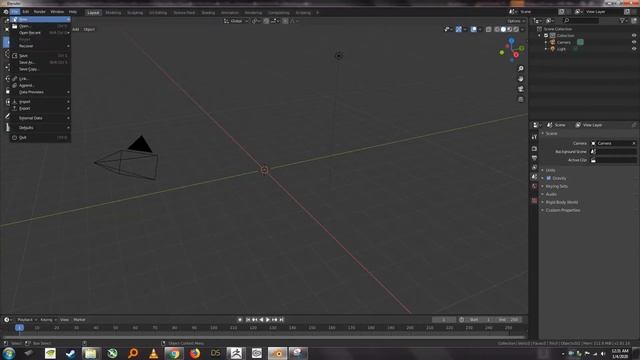Image resolution: width=640 pixels, height=360 pixels.
Task: Open the Render menu in top bar
Action: [40, 12]
